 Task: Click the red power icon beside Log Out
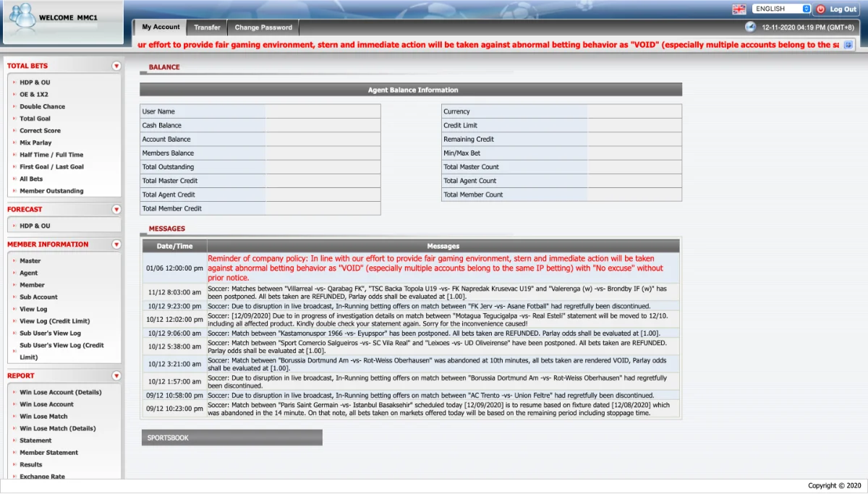tap(821, 9)
